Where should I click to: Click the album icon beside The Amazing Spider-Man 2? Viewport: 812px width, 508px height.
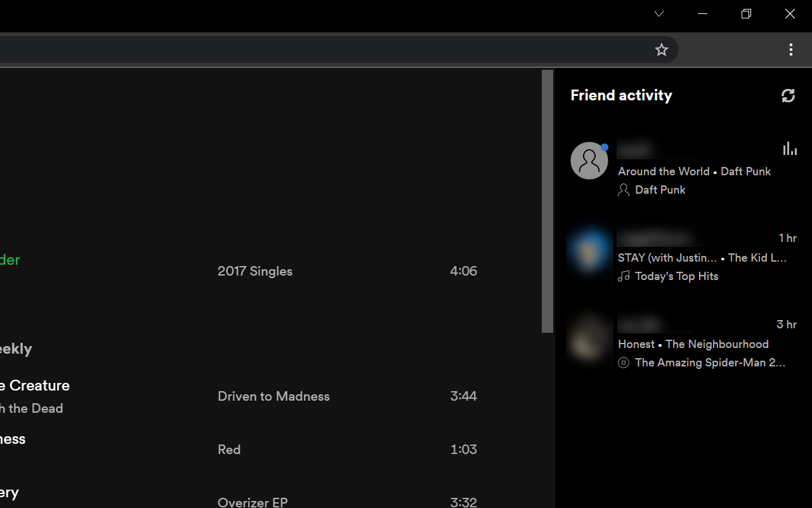pos(623,362)
